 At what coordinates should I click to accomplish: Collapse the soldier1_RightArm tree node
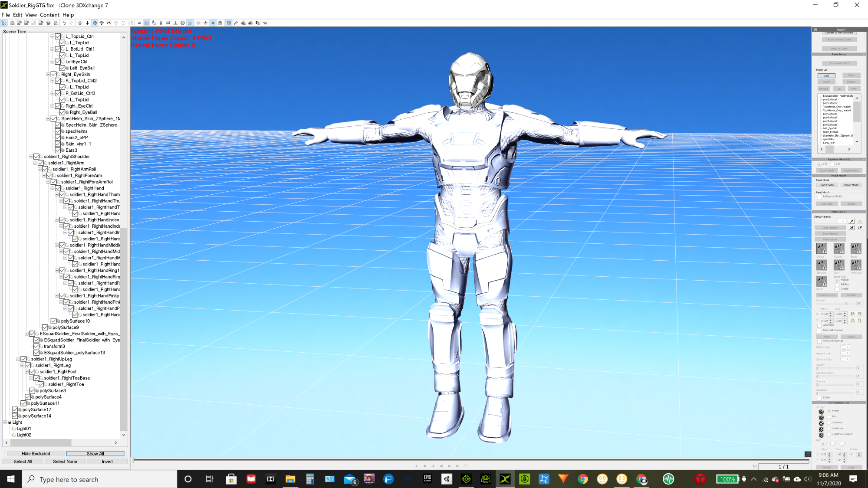point(35,163)
